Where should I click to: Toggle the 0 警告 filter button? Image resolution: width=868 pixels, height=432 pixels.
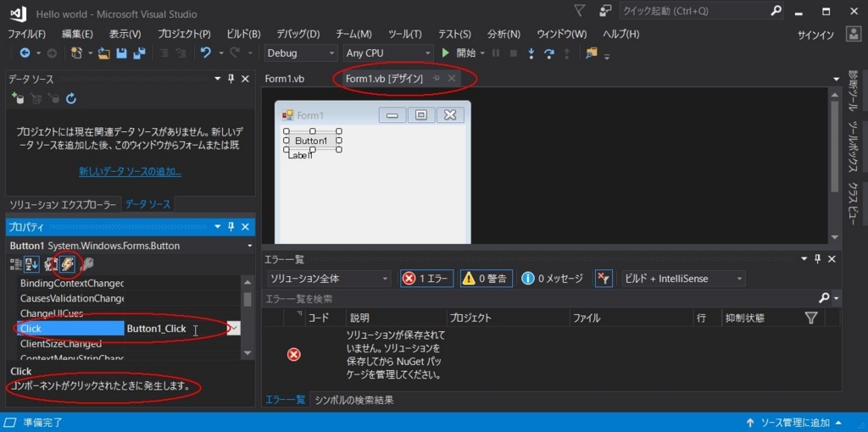[x=486, y=279]
